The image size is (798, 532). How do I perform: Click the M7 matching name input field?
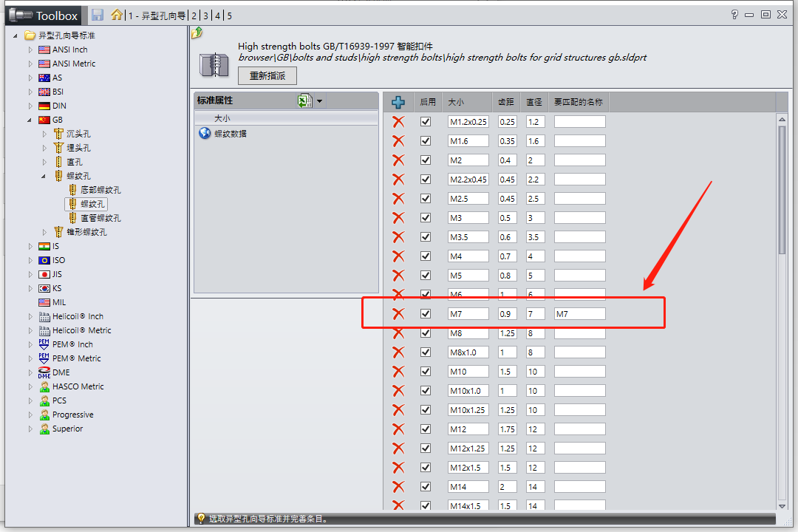tap(580, 314)
